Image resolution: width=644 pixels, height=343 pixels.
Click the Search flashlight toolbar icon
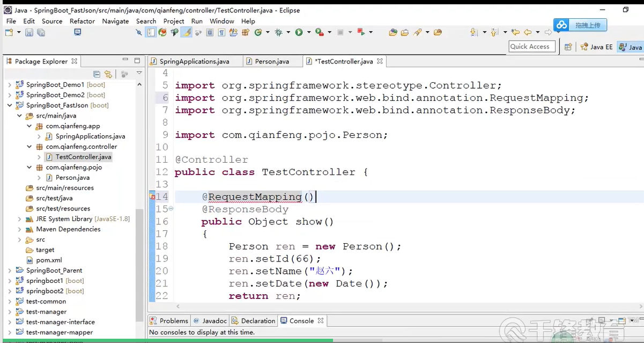(418, 32)
